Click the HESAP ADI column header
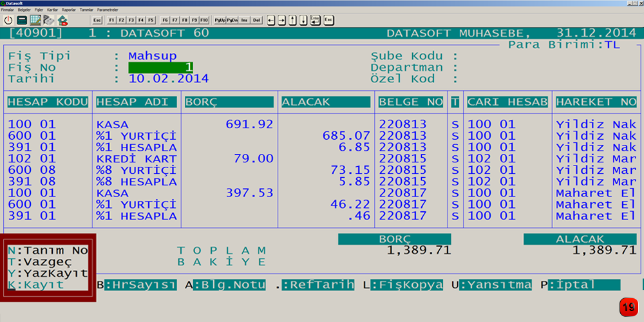 tap(137, 102)
